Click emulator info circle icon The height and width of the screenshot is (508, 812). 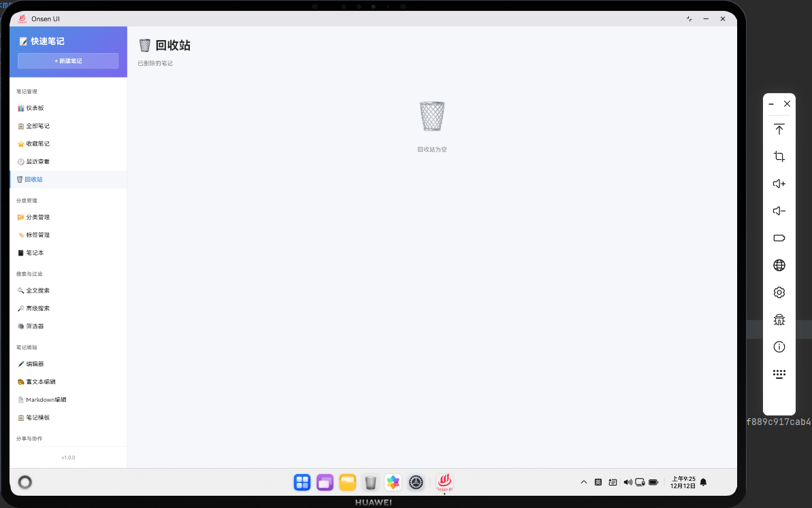click(x=779, y=347)
